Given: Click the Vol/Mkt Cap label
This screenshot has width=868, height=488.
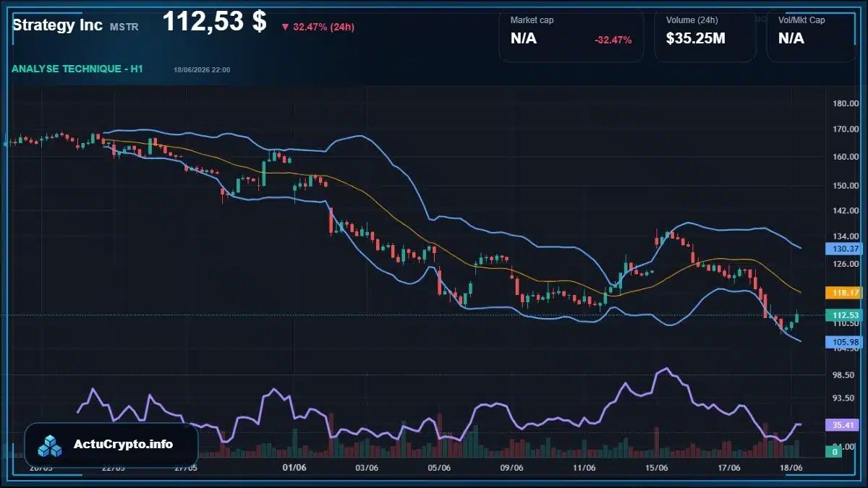Looking at the screenshot, I should tap(801, 20).
